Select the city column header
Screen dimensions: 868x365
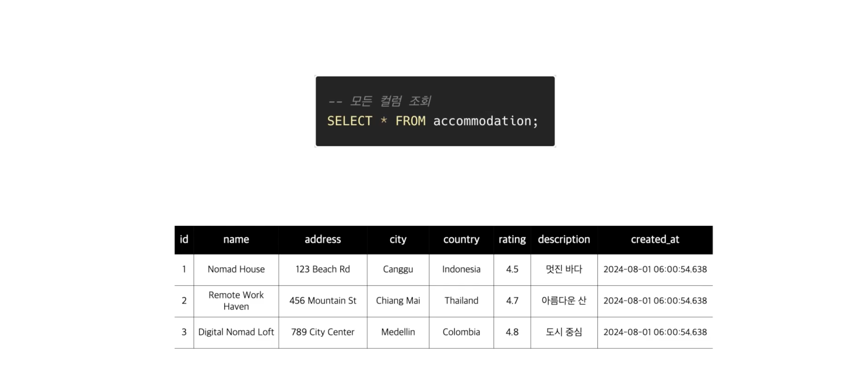398,239
